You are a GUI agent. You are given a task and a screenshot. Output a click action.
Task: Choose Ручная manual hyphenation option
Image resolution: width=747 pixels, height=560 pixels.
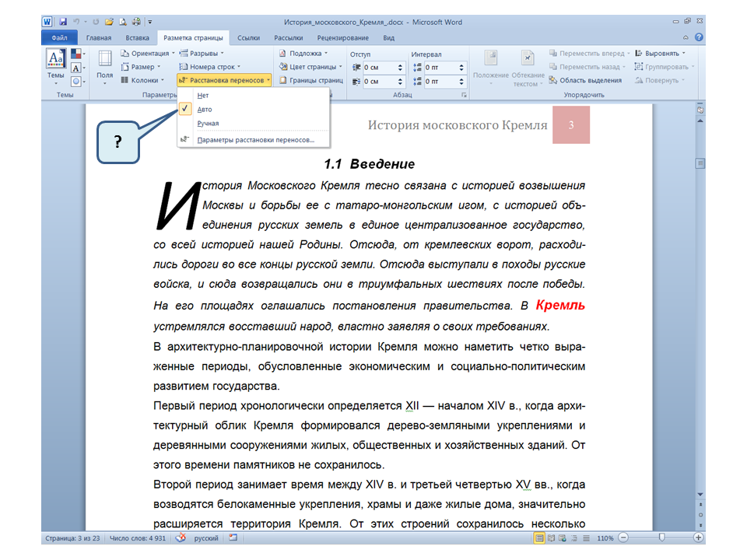207,124
